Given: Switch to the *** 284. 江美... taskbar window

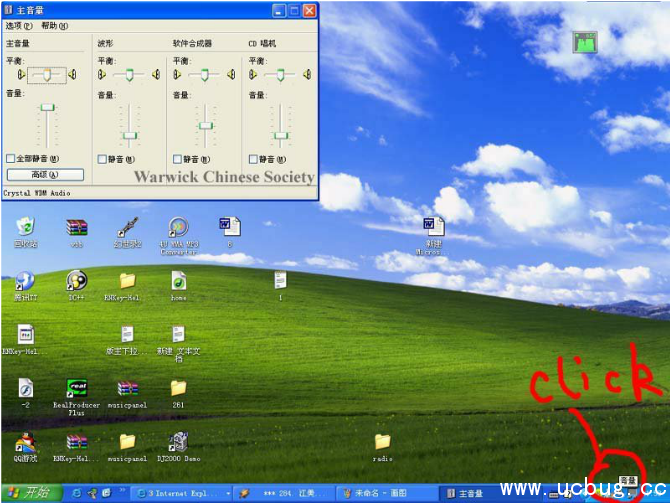Looking at the screenshot, I should (284, 494).
